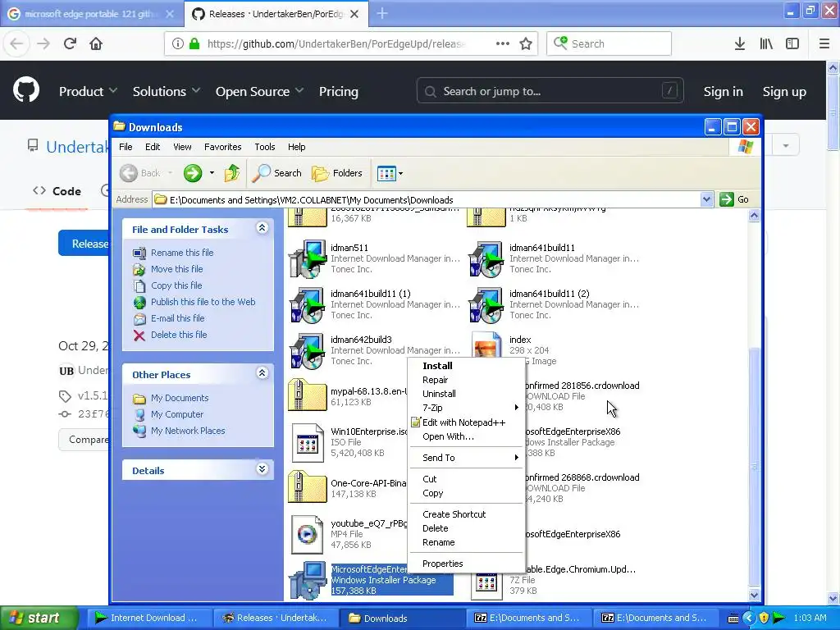The height and width of the screenshot is (630, 840).
Task: Expand the Address bar dropdown
Action: pyautogui.click(x=706, y=199)
